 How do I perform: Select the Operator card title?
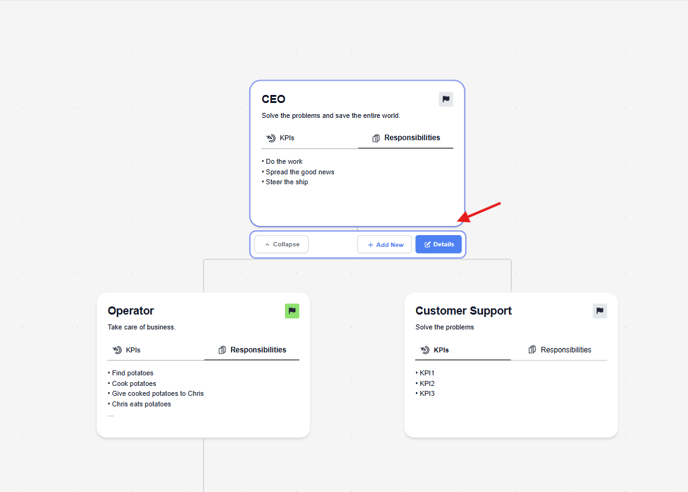click(x=131, y=311)
